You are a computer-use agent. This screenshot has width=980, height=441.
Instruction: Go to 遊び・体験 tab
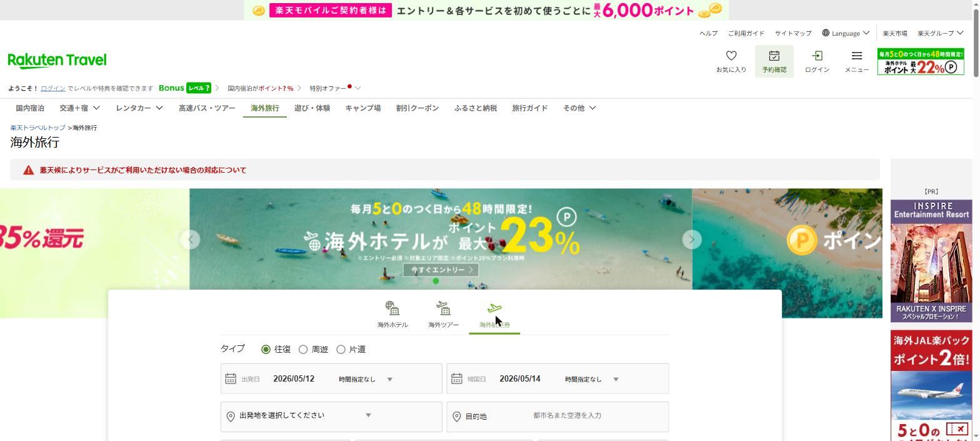[312, 108]
